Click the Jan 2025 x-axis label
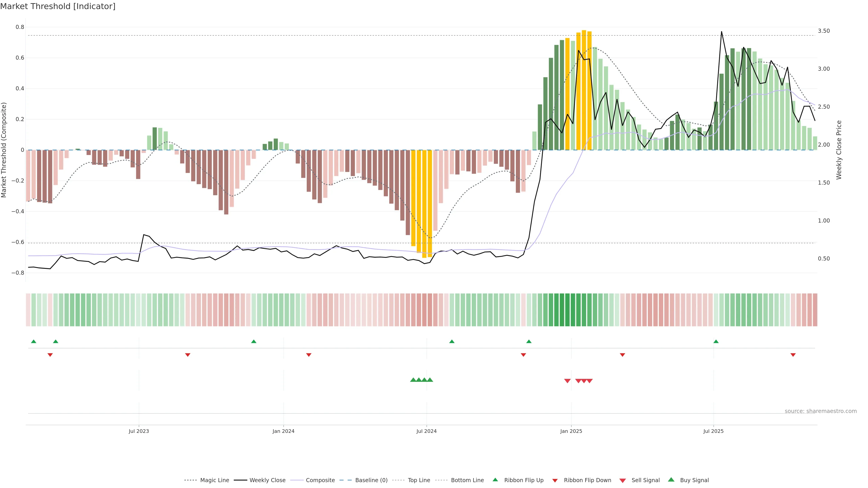 click(571, 431)
